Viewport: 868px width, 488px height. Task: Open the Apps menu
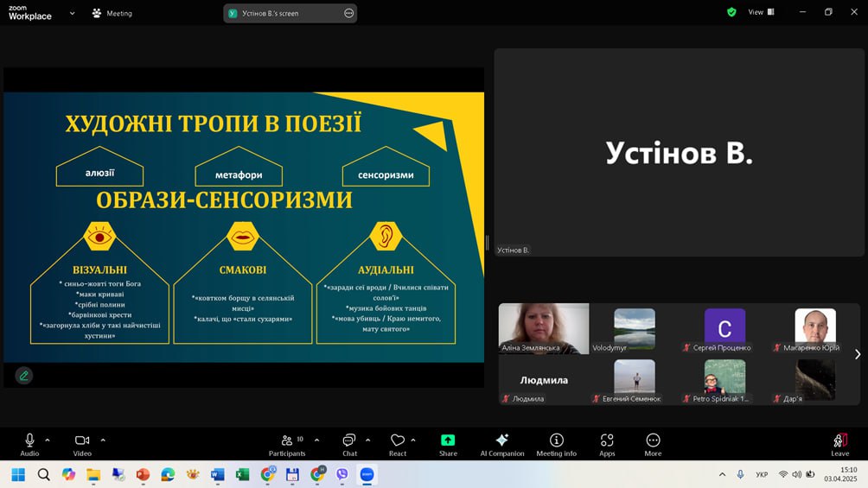607,440
